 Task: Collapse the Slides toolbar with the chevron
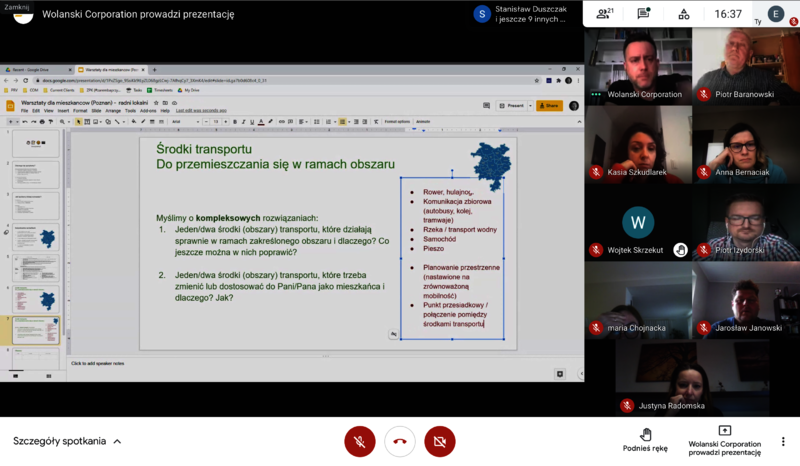click(580, 121)
